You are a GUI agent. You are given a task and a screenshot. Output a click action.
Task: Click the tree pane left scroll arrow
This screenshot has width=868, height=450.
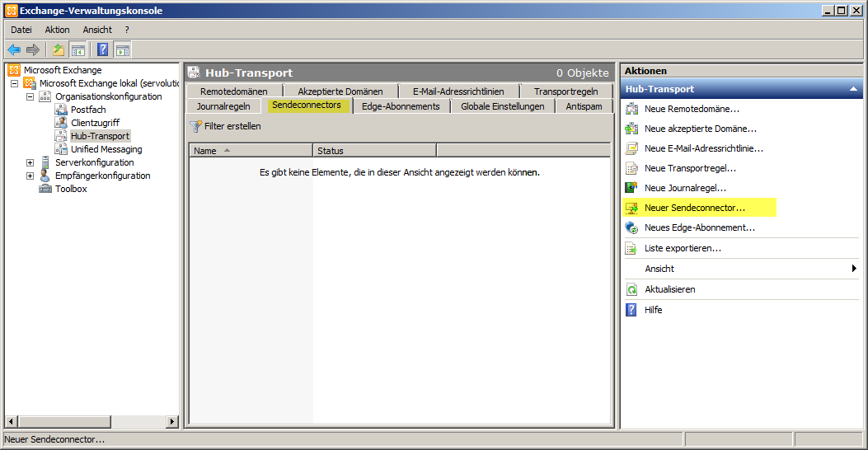pyautogui.click(x=11, y=422)
